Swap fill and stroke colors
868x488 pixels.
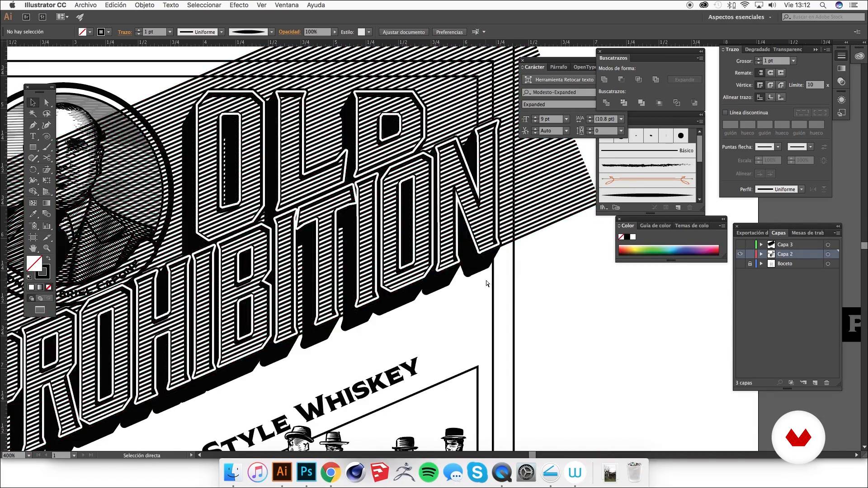click(x=48, y=258)
